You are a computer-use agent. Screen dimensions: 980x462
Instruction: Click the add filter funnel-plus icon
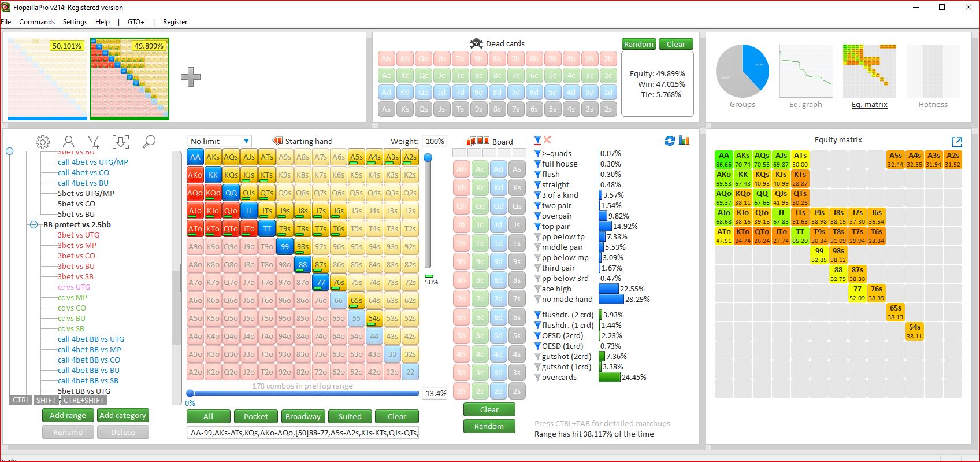click(x=94, y=142)
